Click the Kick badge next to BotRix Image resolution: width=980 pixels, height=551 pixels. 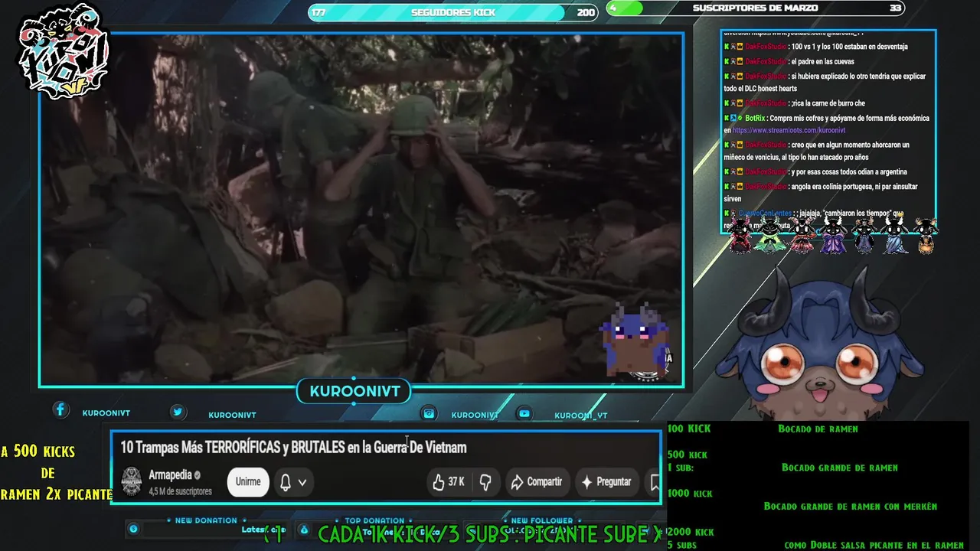pyautogui.click(x=727, y=119)
